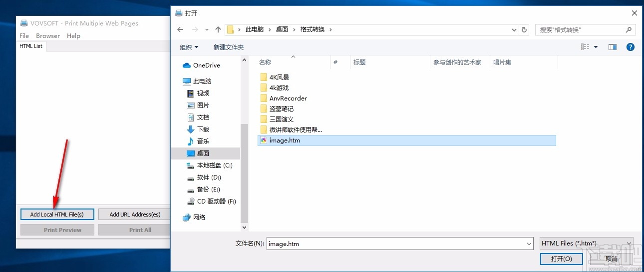The height and width of the screenshot is (272, 644).
Task: Open 图片 folder in sidebar
Action: (x=203, y=105)
